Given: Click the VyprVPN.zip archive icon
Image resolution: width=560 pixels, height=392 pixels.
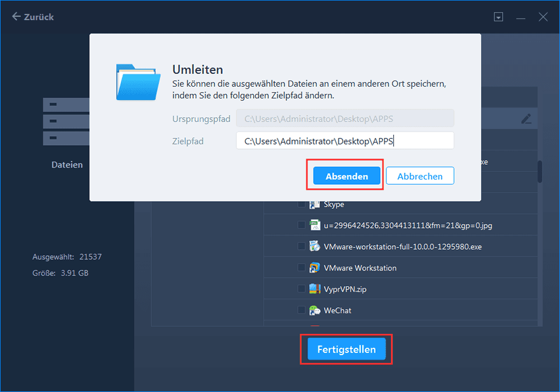Looking at the screenshot, I should pyautogui.click(x=314, y=289).
